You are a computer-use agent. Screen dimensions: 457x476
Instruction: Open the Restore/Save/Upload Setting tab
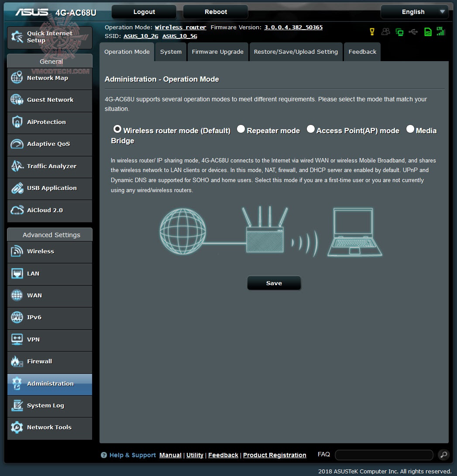pyautogui.click(x=296, y=52)
